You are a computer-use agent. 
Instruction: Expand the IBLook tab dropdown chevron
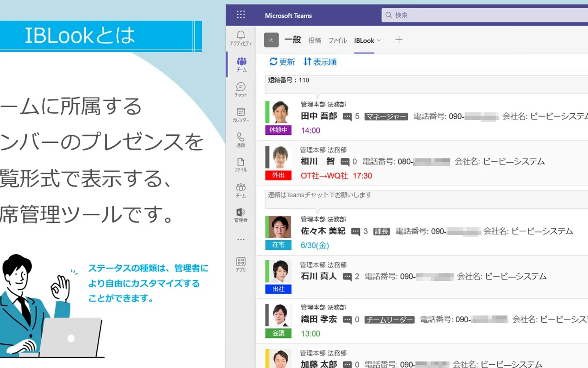click(x=379, y=40)
